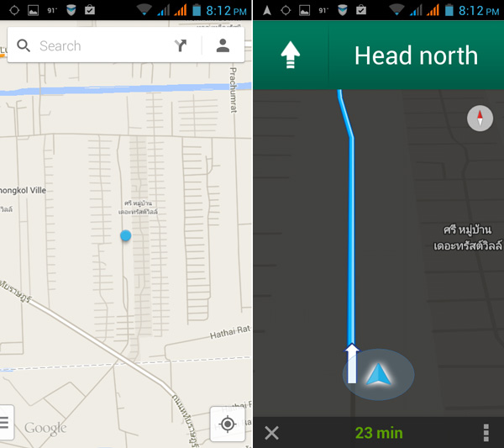The width and height of the screenshot is (504, 448).
Task: Click the Search text field
Action: [x=102, y=45]
